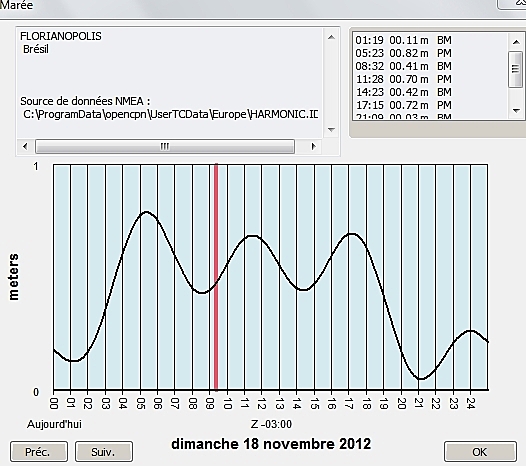Confirm the dialog with the OK button
The image size is (526, 466).
(x=480, y=452)
